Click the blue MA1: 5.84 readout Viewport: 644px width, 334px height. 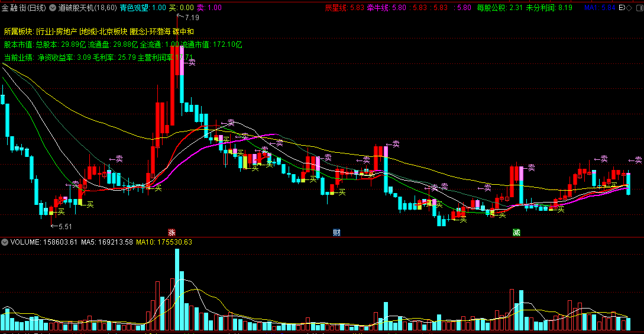point(600,8)
